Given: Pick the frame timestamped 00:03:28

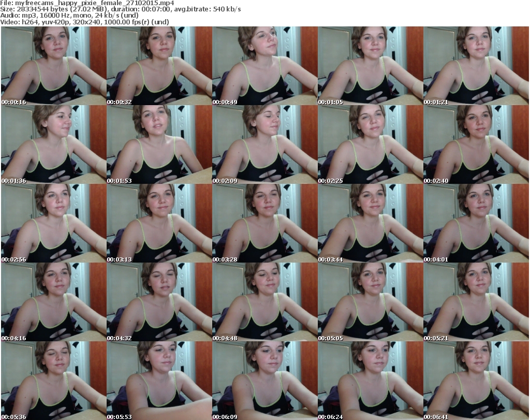Looking at the screenshot, I should 265,223.
